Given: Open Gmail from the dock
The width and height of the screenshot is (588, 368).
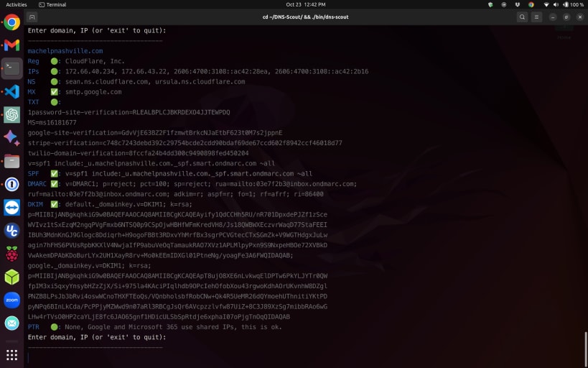Looking at the screenshot, I should pos(11,45).
